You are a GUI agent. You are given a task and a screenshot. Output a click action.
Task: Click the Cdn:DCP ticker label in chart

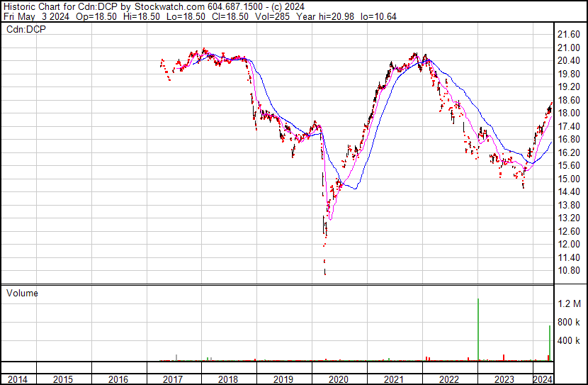coord(26,29)
